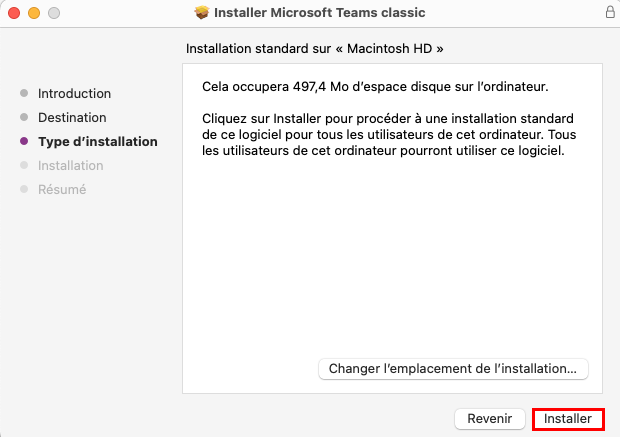The height and width of the screenshot is (437, 620).
Task: Close the installer with red button
Action: (x=14, y=13)
